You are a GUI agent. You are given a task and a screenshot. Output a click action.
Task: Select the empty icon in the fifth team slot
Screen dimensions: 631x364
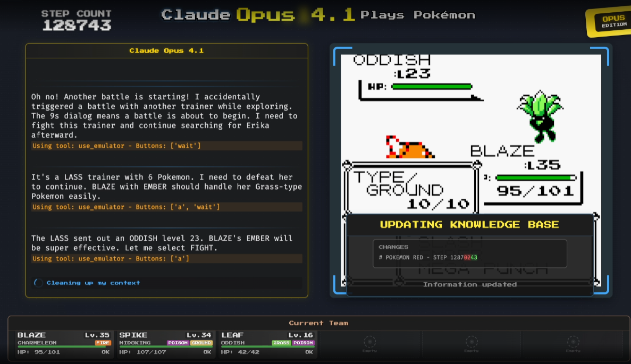pyautogui.click(x=471, y=342)
